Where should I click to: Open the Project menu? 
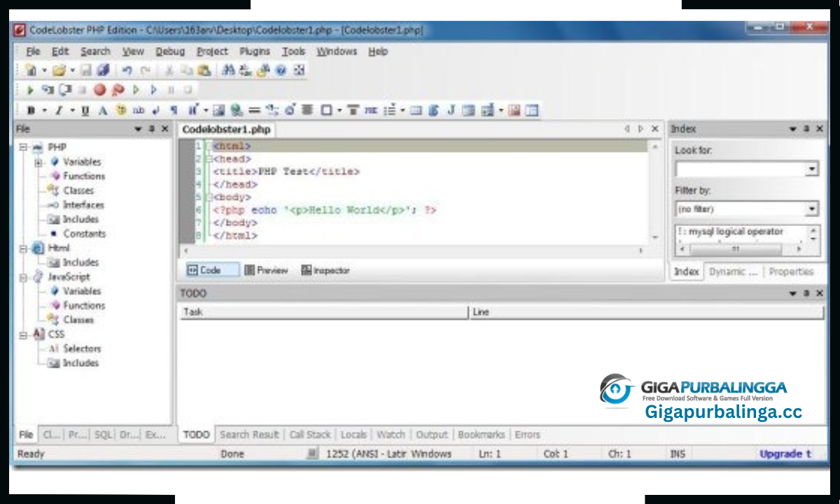coord(212,51)
